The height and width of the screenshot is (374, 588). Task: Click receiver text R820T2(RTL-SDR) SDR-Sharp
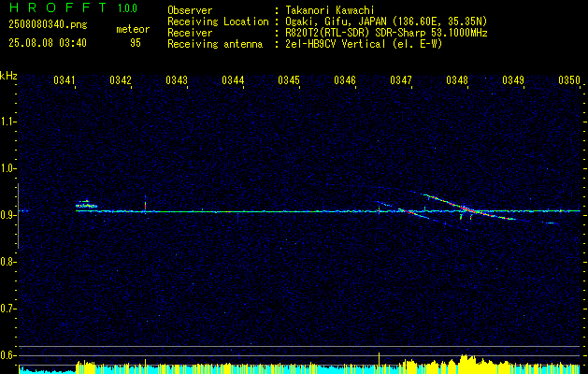[x=354, y=33]
